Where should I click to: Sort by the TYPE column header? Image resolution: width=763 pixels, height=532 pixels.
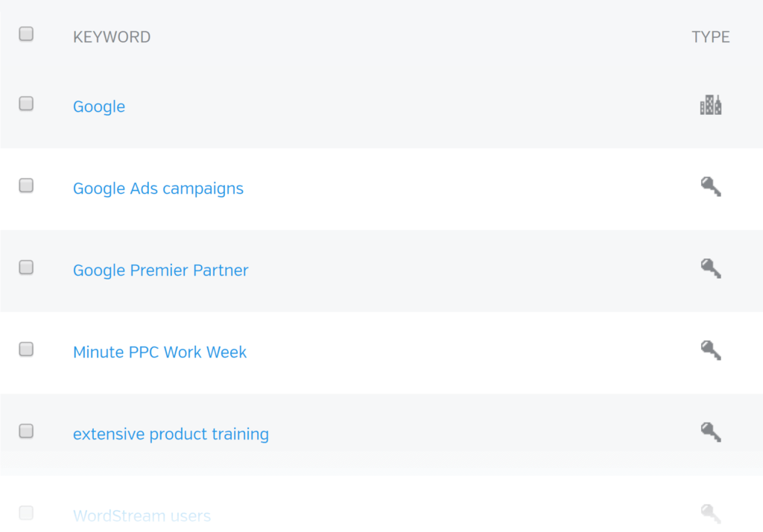710,37
